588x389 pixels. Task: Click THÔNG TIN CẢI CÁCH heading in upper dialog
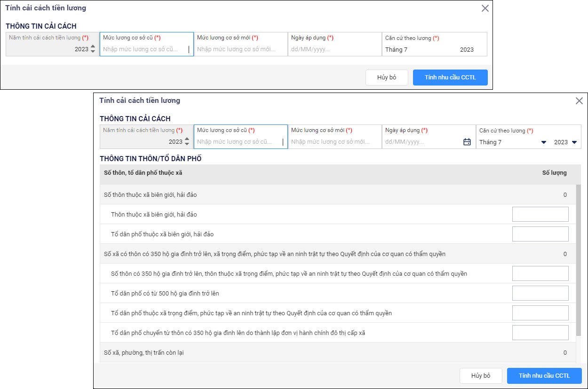41,26
